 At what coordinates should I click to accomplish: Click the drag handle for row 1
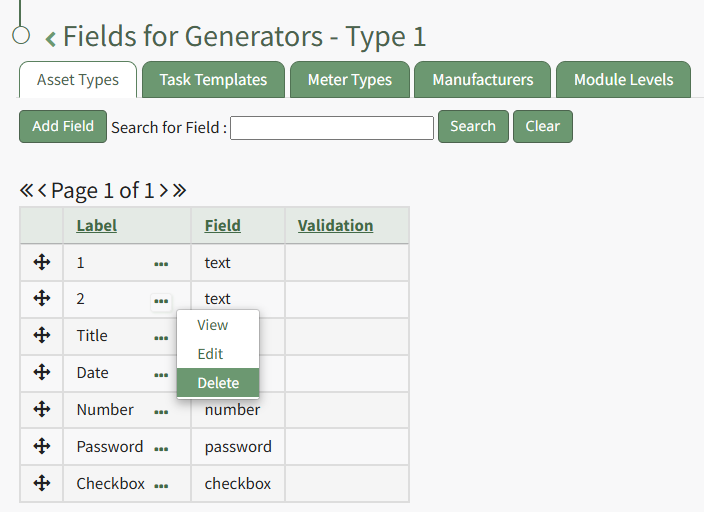tap(42, 262)
